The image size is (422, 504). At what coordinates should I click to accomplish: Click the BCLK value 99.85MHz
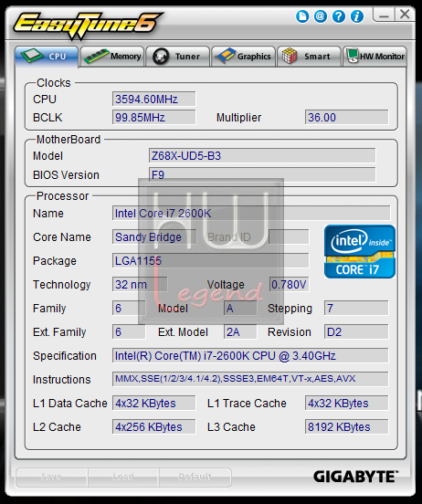pos(153,117)
